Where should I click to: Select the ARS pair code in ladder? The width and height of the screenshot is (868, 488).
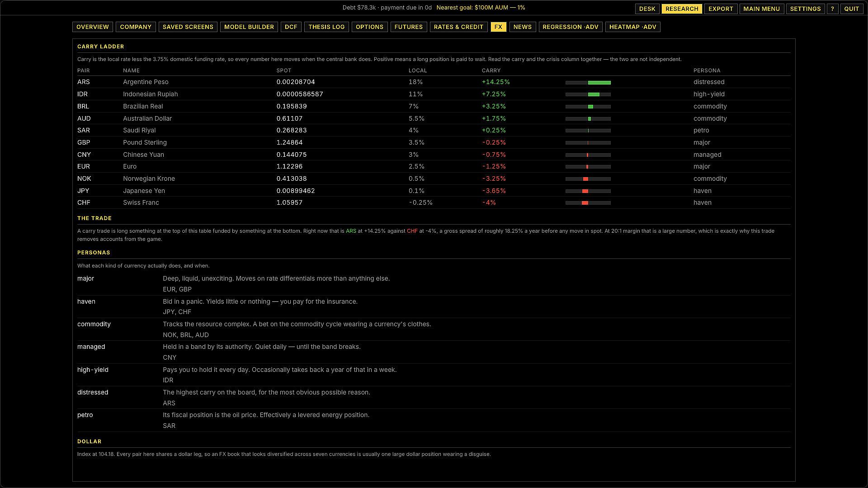click(x=83, y=82)
